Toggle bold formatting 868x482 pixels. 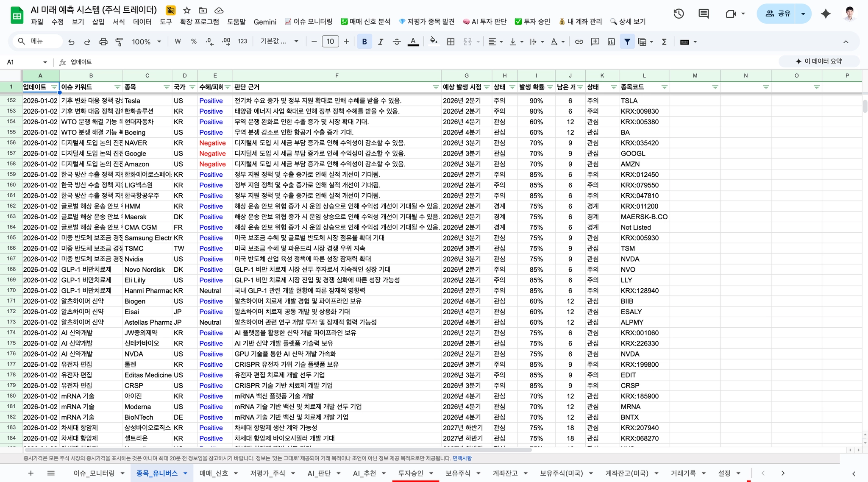[x=364, y=42]
